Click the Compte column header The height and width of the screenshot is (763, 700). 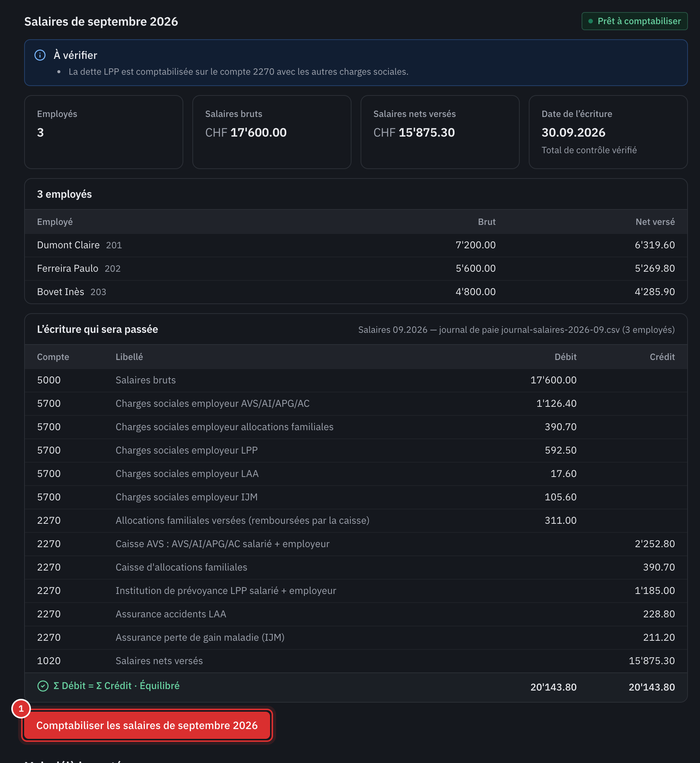point(53,357)
